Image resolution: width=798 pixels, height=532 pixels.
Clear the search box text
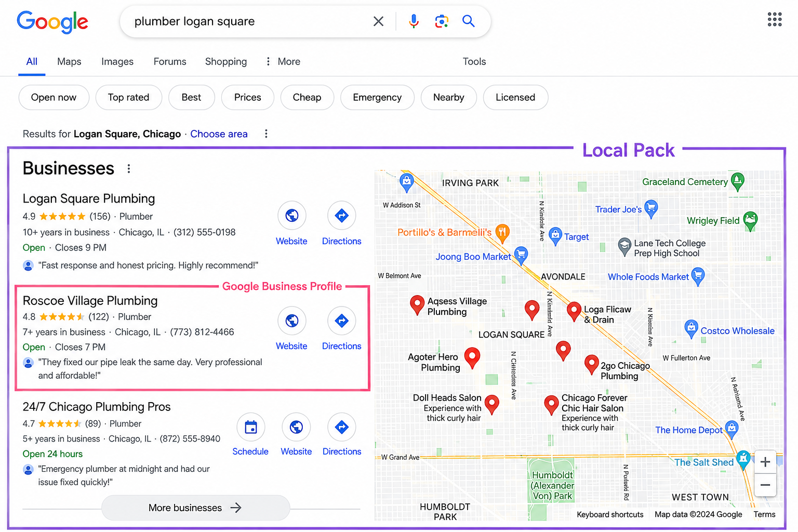click(378, 21)
